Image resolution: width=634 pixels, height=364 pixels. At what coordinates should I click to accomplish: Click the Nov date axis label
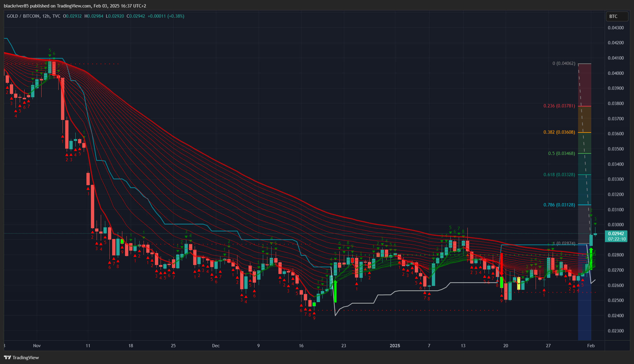click(37, 346)
